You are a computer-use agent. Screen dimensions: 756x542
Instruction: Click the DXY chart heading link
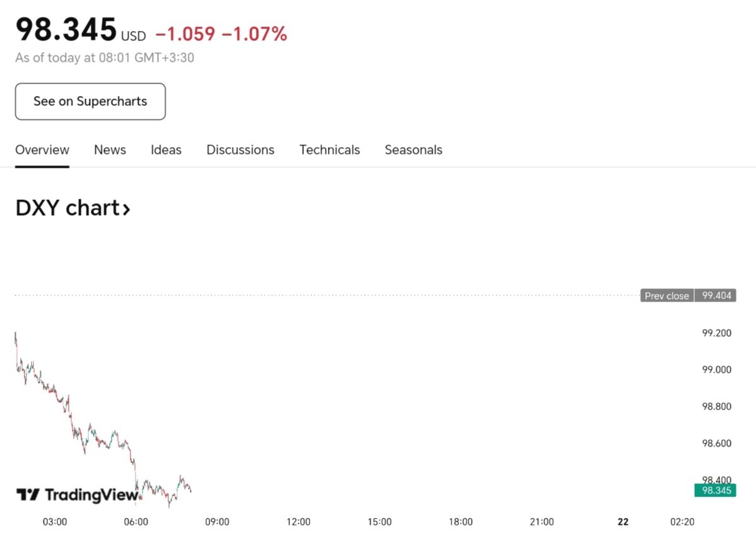[x=67, y=208]
